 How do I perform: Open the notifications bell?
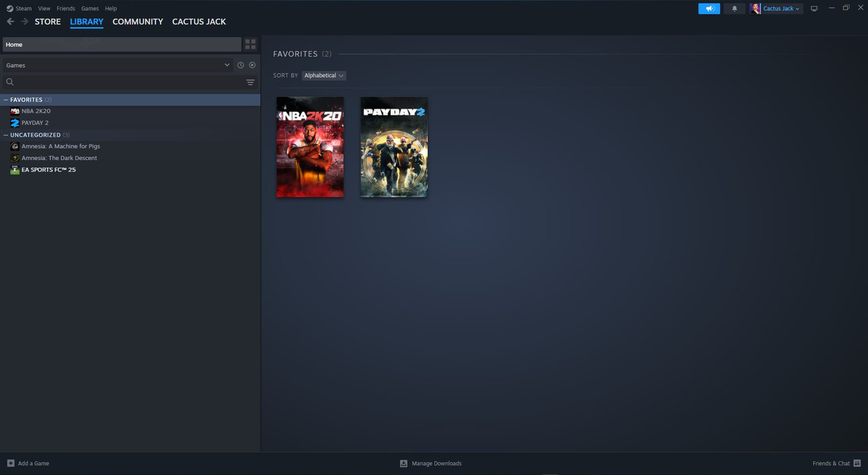coord(734,9)
